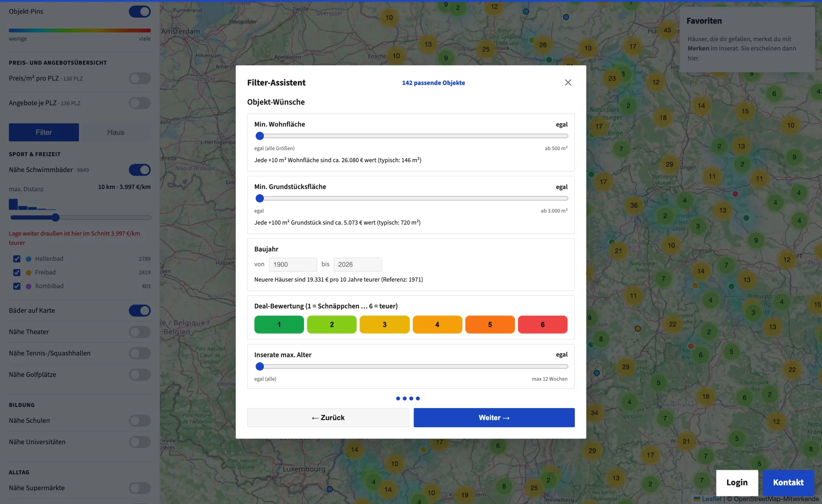Image resolution: width=822 pixels, height=504 pixels.
Task: Enable Preis/m² pro PLZ toggle
Action: [140, 79]
